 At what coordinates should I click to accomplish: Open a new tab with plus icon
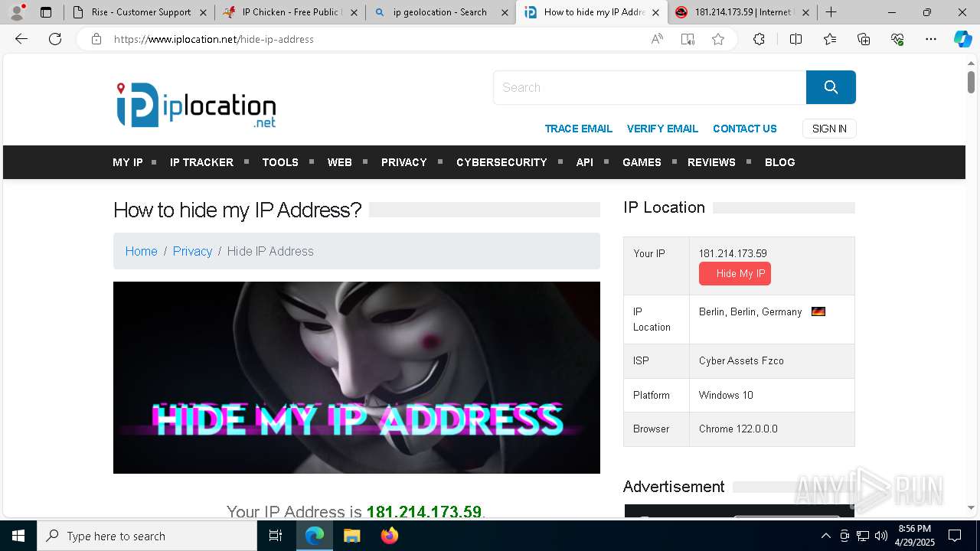click(x=831, y=12)
